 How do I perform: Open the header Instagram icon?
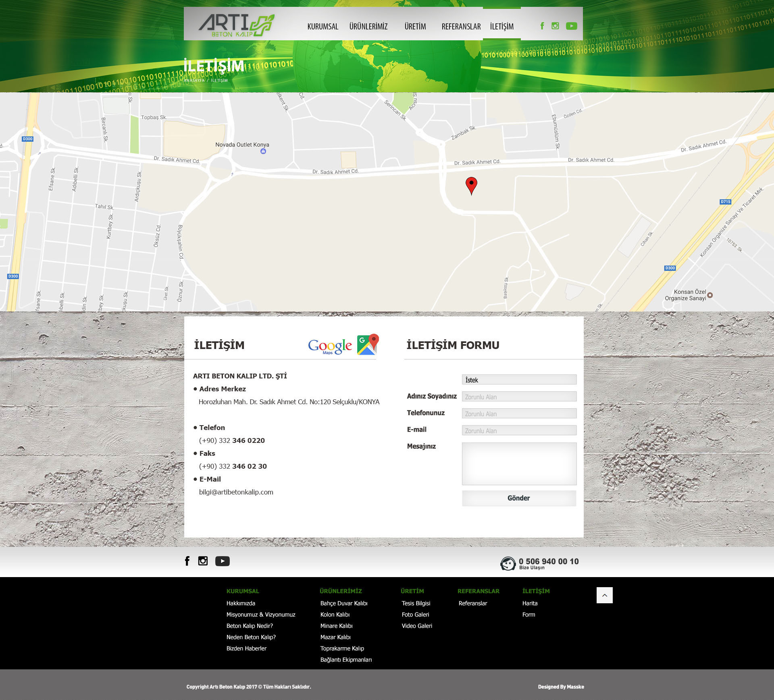coord(555,26)
